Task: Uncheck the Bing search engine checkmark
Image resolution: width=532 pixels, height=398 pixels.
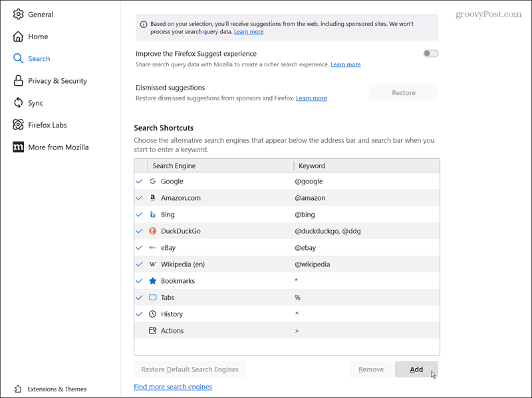Action: (x=139, y=214)
